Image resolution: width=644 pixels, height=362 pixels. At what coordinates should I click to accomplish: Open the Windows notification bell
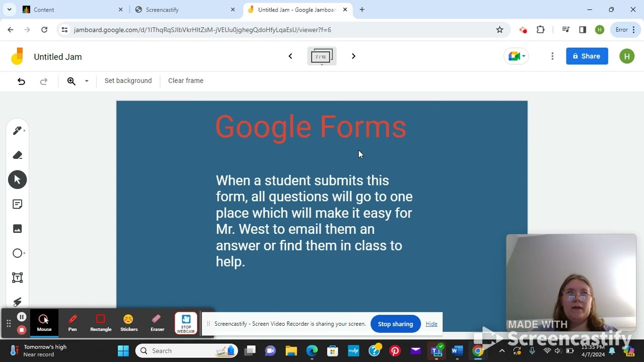tap(612, 351)
